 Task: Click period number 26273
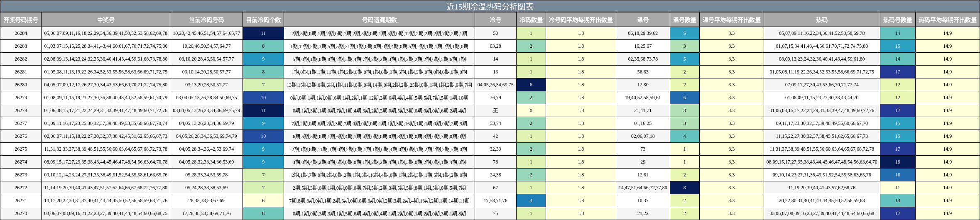21,175
